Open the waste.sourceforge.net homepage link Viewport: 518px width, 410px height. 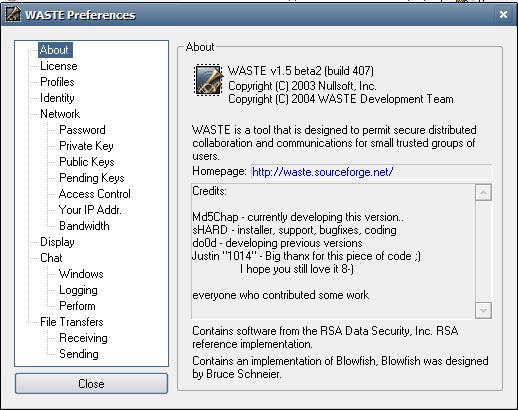(323, 172)
